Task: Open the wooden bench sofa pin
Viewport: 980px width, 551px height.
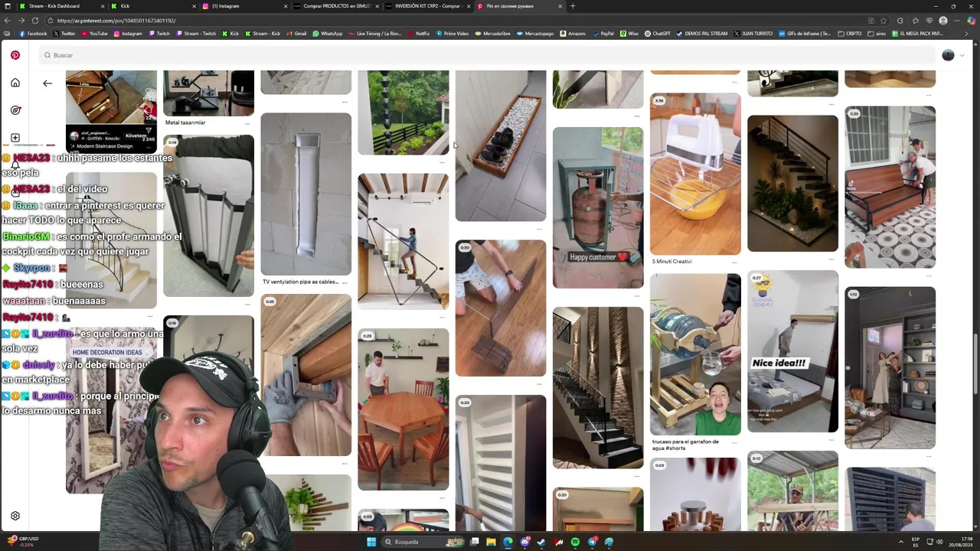Action: (x=890, y=187)
